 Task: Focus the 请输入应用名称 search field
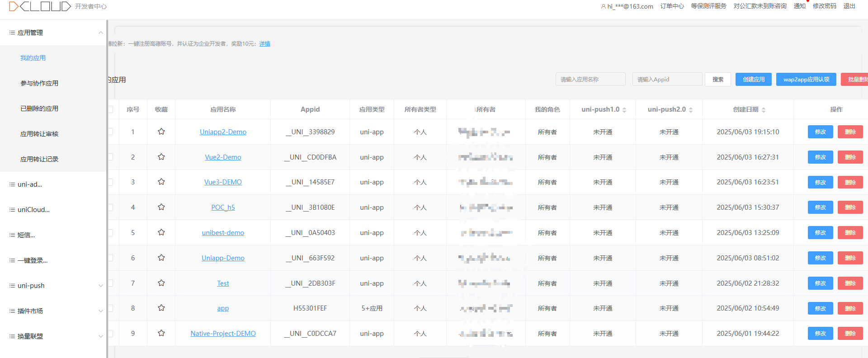click(590, 79)
